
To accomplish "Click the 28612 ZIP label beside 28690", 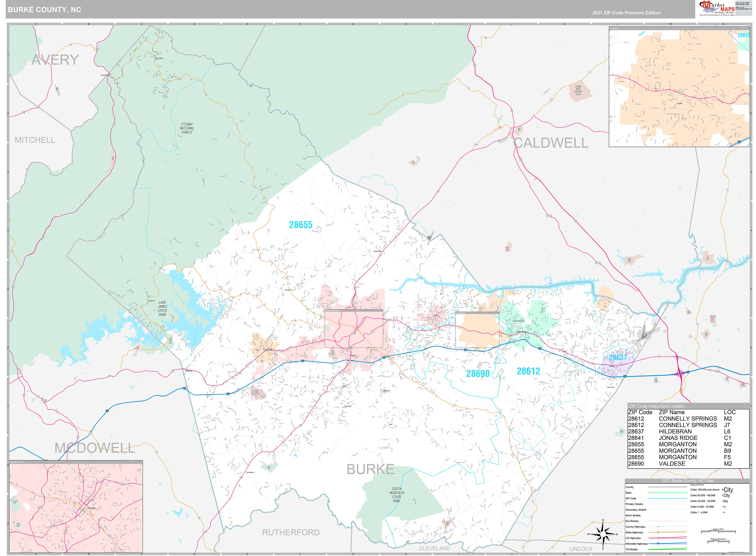I will tap(528, 371).
